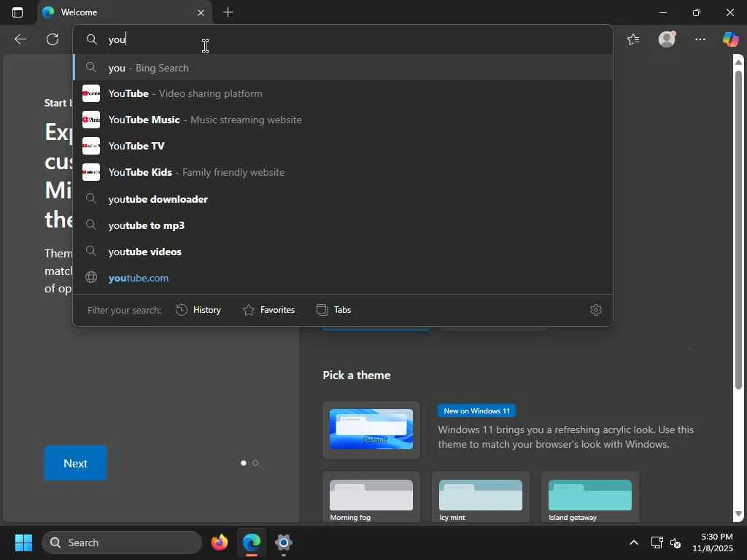This screenshot has width=747, height=560.
Task: Choose the Island getaway theme
Action: [589, 497]
